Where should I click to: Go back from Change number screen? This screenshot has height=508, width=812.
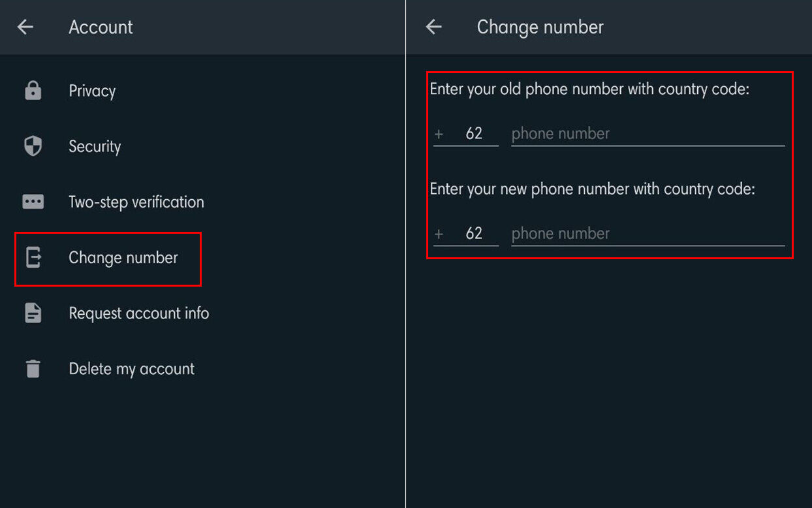click(433, 27)
